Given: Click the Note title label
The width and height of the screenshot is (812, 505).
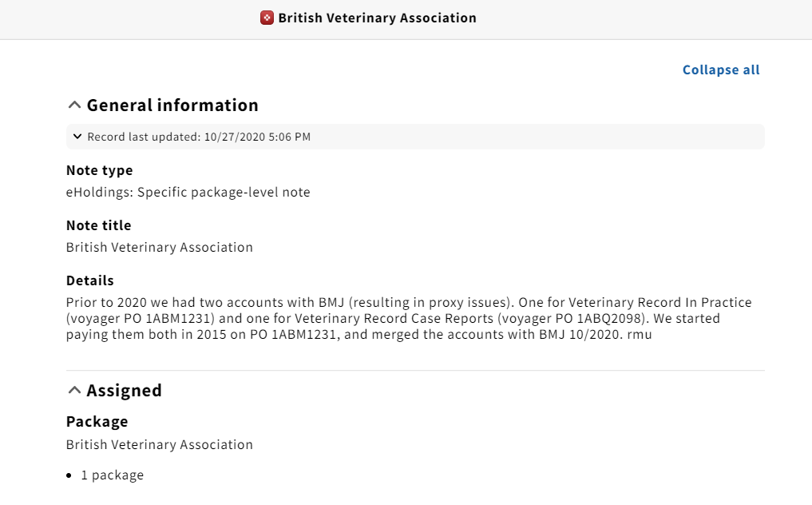Looking at the screenshot, I should point(98,225).
